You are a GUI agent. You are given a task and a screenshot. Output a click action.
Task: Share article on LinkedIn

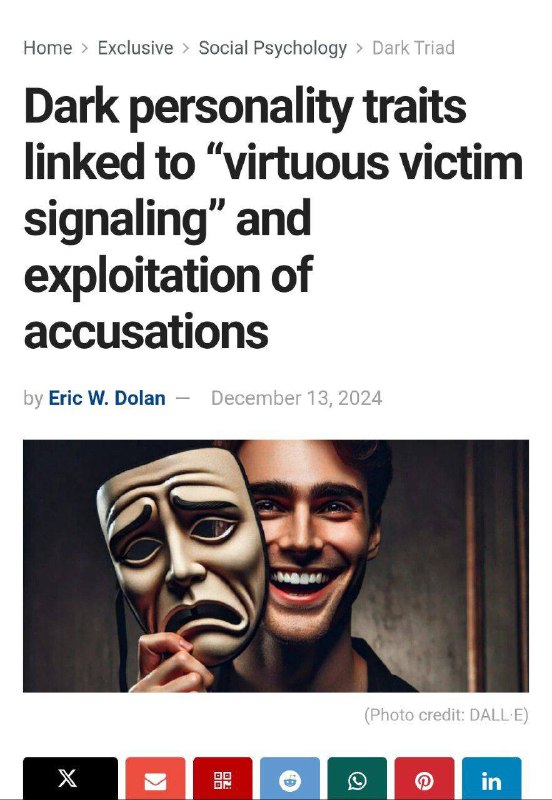click(x=492, y=779)
